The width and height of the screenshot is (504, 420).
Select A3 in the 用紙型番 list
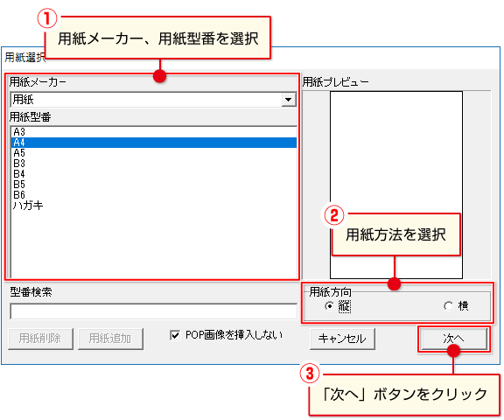[154, 132]
